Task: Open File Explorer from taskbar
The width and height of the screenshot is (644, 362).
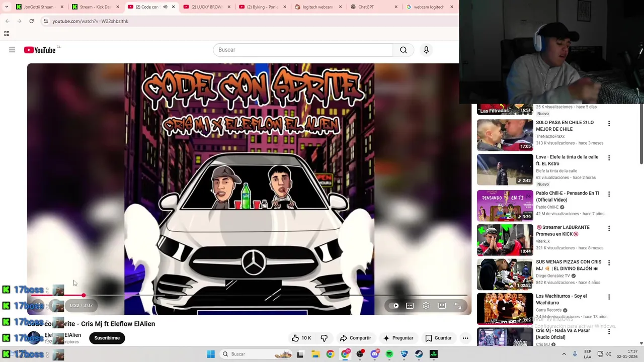Action: 315,354
